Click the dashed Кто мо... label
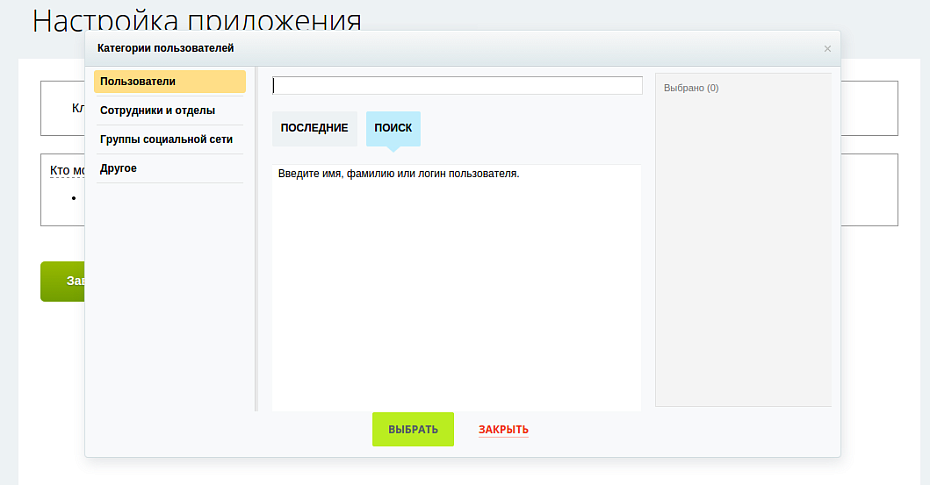Screen dimensions: 930x485 (68, 171)
